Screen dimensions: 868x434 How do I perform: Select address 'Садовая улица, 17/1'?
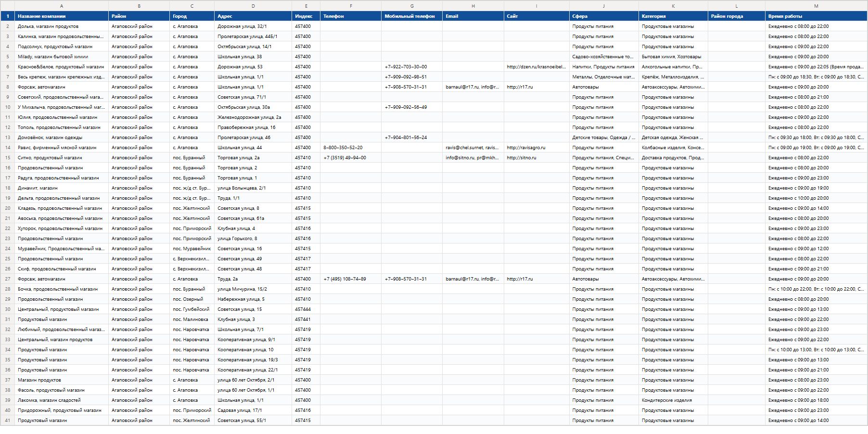253,410
